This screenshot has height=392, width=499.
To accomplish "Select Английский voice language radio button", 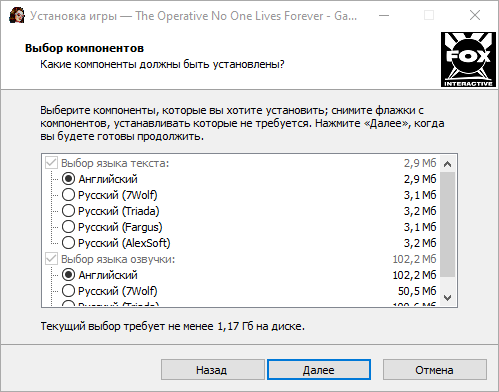I will point(68,275).
